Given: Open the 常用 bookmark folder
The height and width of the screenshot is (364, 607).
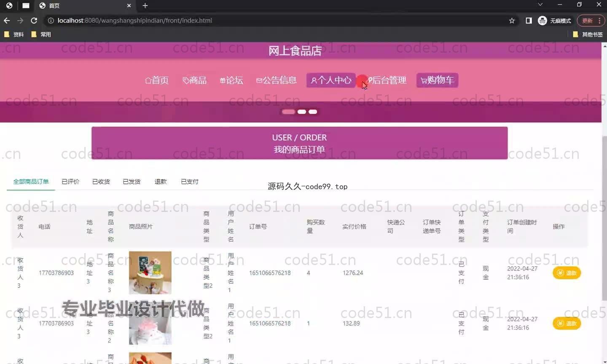Looking at the screenshot, I should point(41,34).
